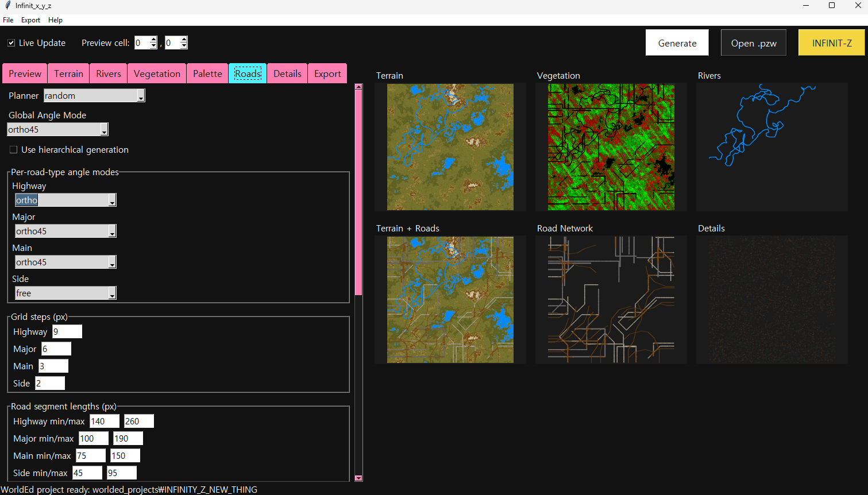Image resolution: width=868 pixels, height=495 pixels.
Task: Click the Generate button
Action: click(x=677, y=42)
